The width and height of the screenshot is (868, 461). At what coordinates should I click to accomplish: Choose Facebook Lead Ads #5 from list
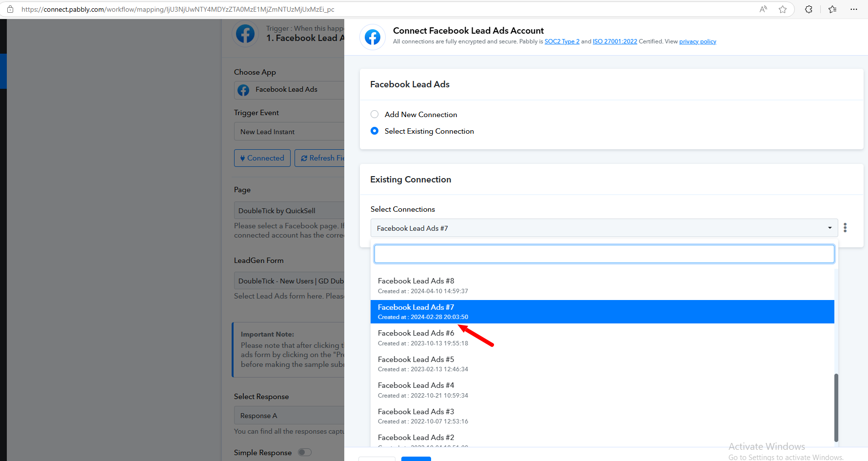coord(602,364)
